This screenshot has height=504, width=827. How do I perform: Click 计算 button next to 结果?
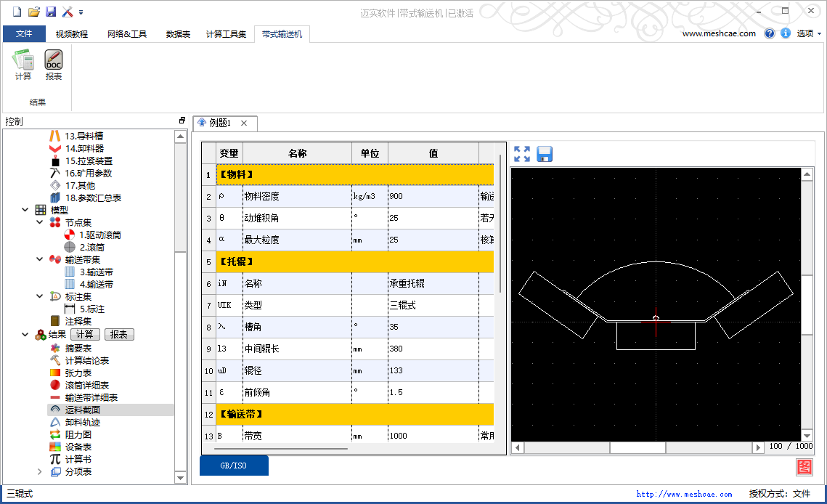(85, 334)
